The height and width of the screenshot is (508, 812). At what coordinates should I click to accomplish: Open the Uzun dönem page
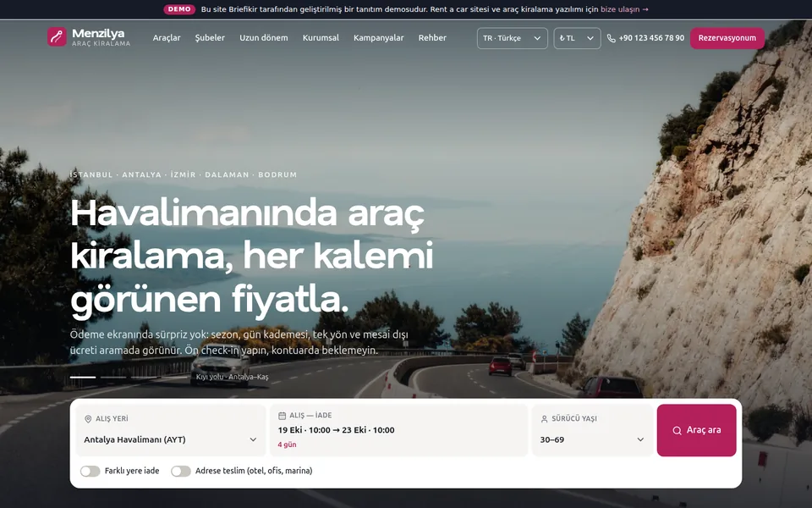[264, 38]
